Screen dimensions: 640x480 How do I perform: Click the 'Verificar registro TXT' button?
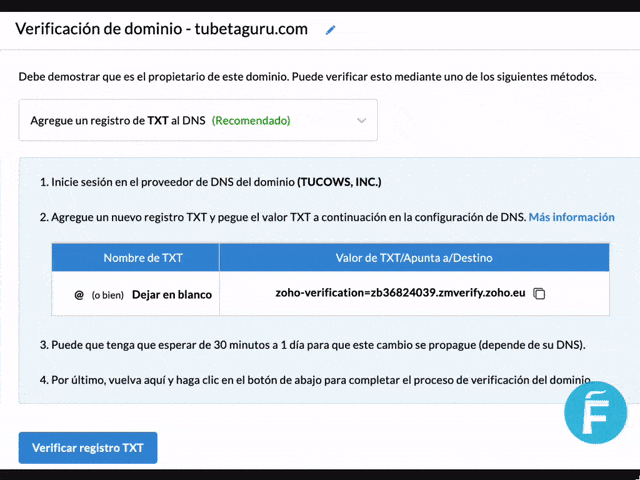pos(88,448)
